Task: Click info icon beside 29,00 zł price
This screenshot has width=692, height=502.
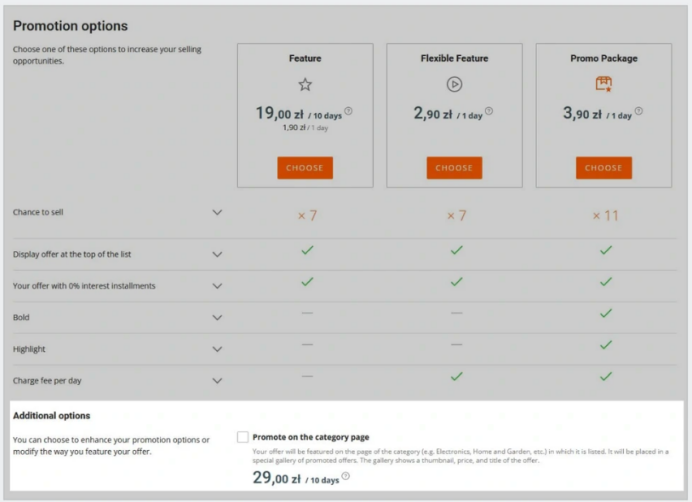Action: 346,476
